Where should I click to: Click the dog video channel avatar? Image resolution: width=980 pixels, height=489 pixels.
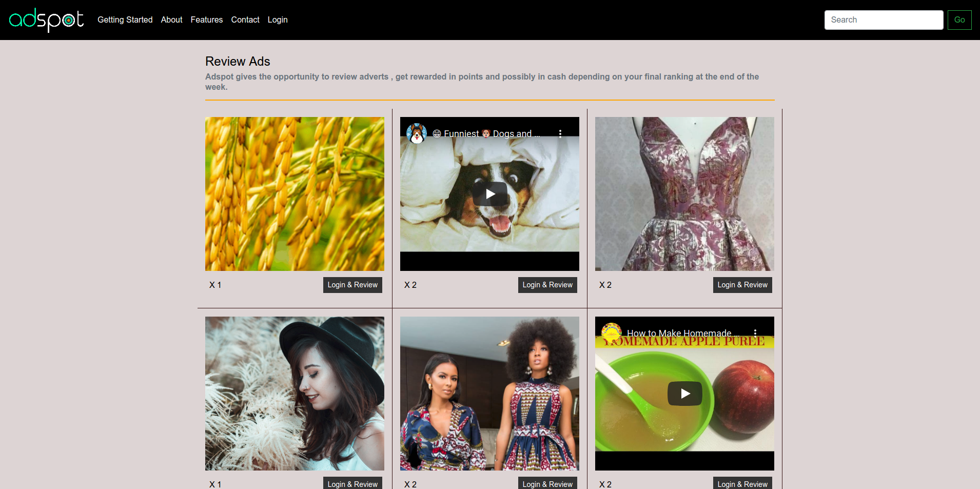[x=417, y=133]
